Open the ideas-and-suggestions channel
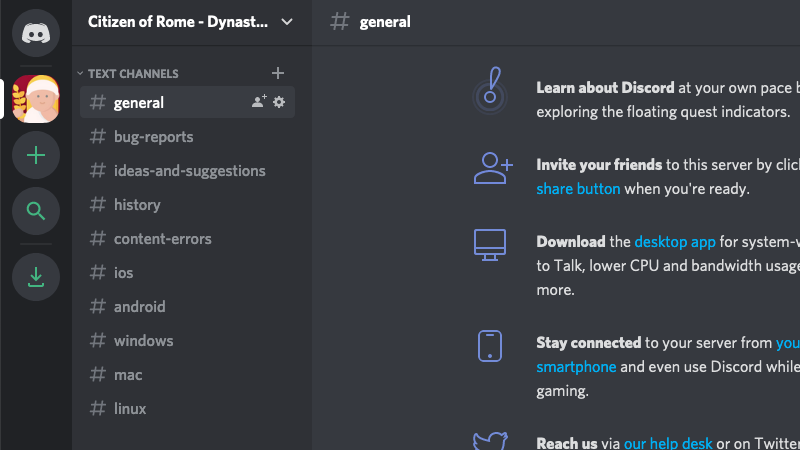 click(x=187, y=170)
